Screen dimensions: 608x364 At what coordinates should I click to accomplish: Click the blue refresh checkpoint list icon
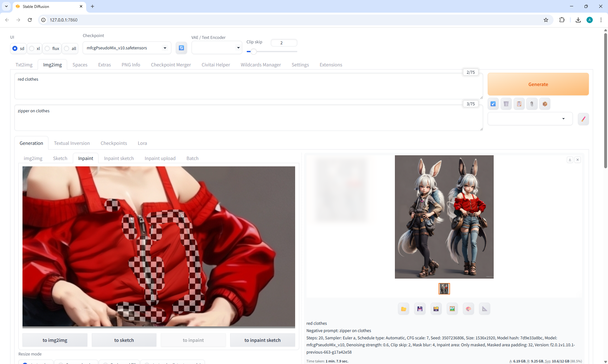181,48
